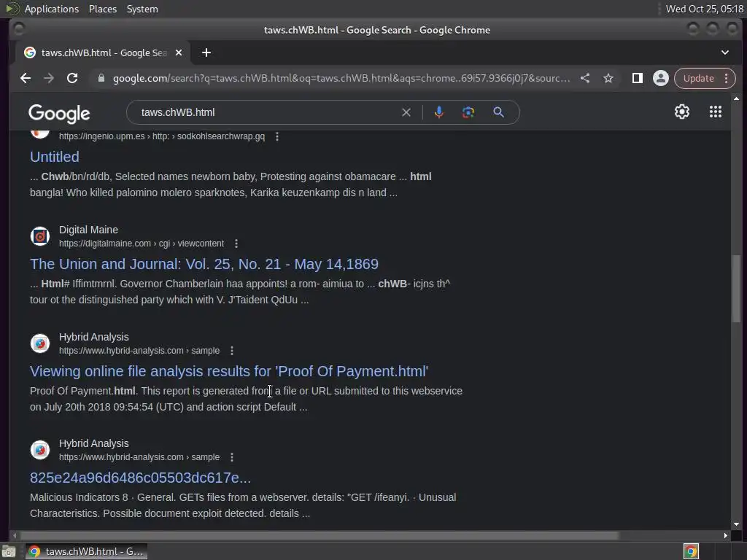Viewport: 747px width, 560px height.
Task: Click the Digital Maine site favicon
Action: pos(40,236)
